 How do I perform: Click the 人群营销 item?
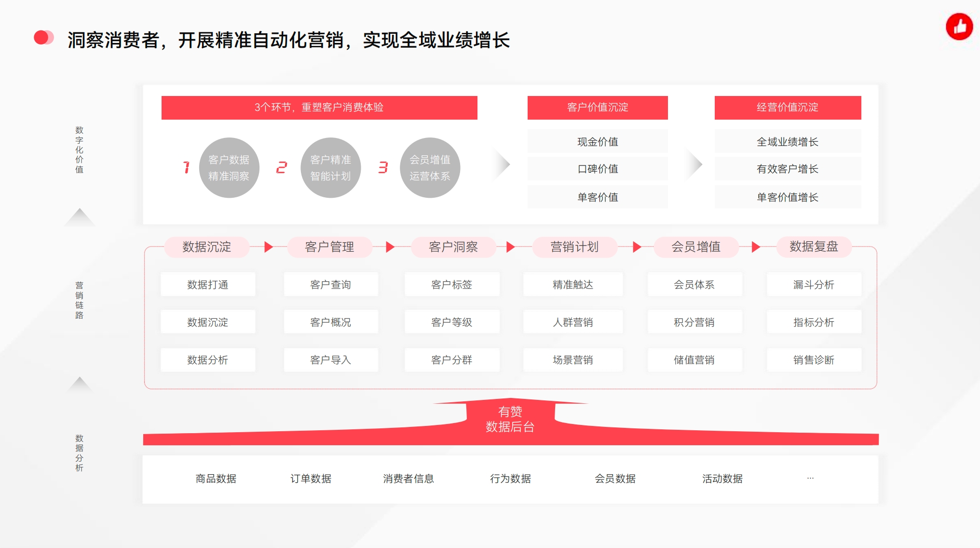(573, 322)
